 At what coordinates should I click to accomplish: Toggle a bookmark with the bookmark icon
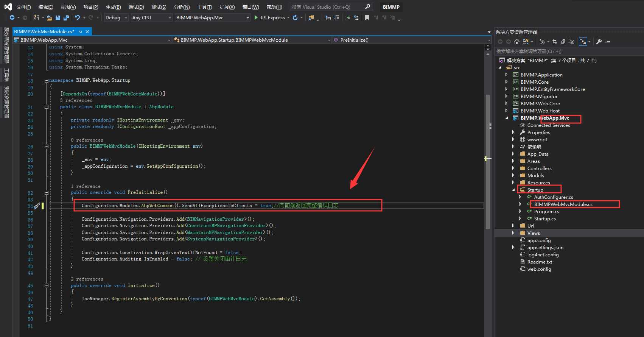[x=367, y=17]
